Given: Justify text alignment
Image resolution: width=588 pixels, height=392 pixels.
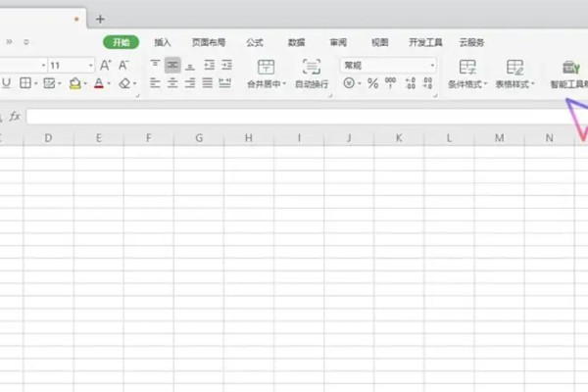Looking at the screenshot, I should (x=208, y=83).
